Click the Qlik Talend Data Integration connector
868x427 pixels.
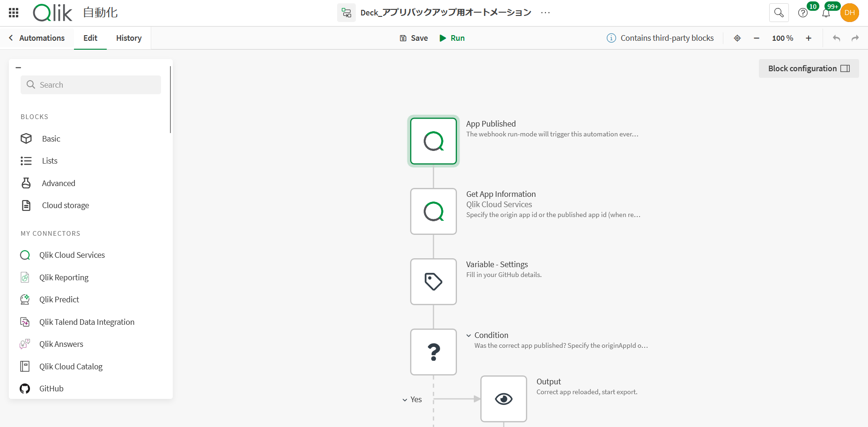[x=87, y=322]
